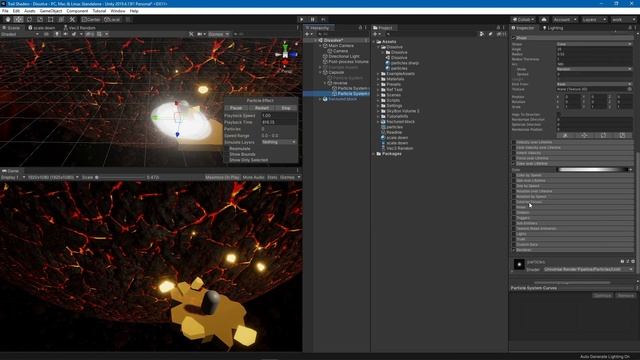Open the Emit from dropdown
This screenshot has height=360, width=640.
click(x=594, y=84)
